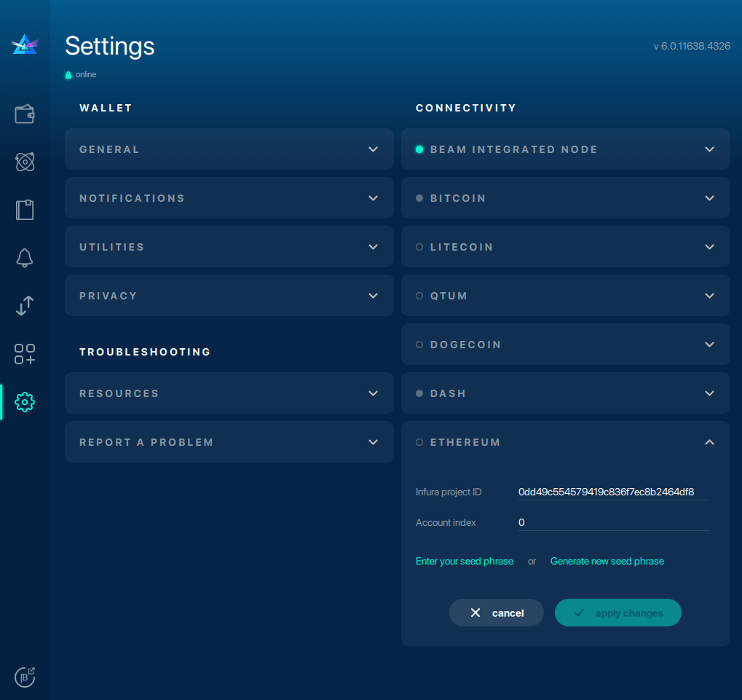Expand the Bitcoin connectivity section
The height and width of the screenshot is (700, 742).
click(565, 198)
